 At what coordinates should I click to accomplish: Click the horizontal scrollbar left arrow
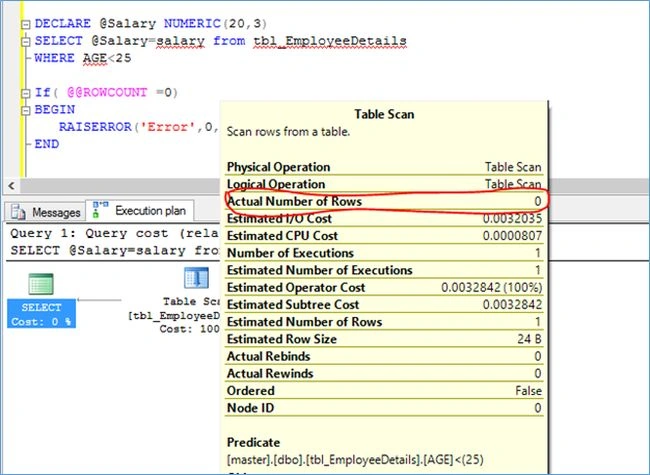[x=12, y=186]
